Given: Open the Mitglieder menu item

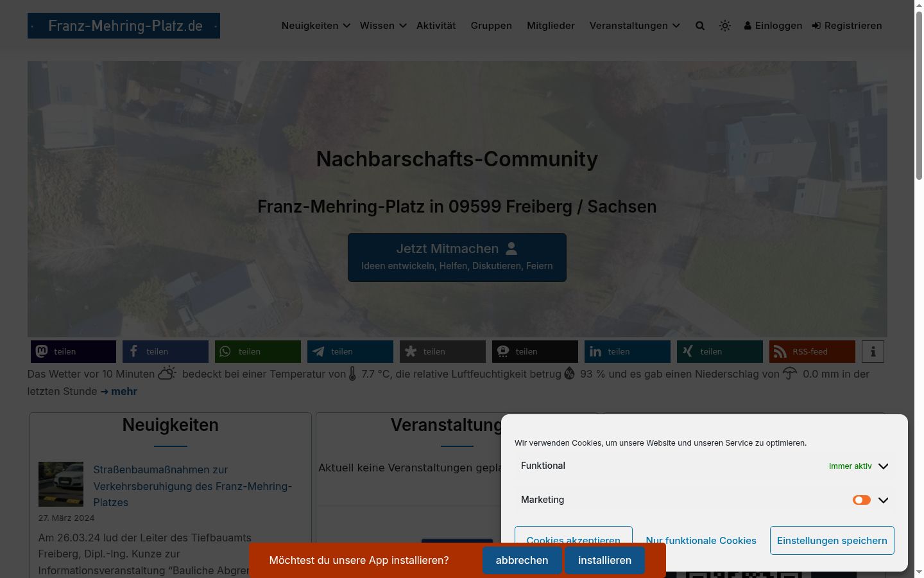Looking at the screenshot, I should click(x=551, y=26).
